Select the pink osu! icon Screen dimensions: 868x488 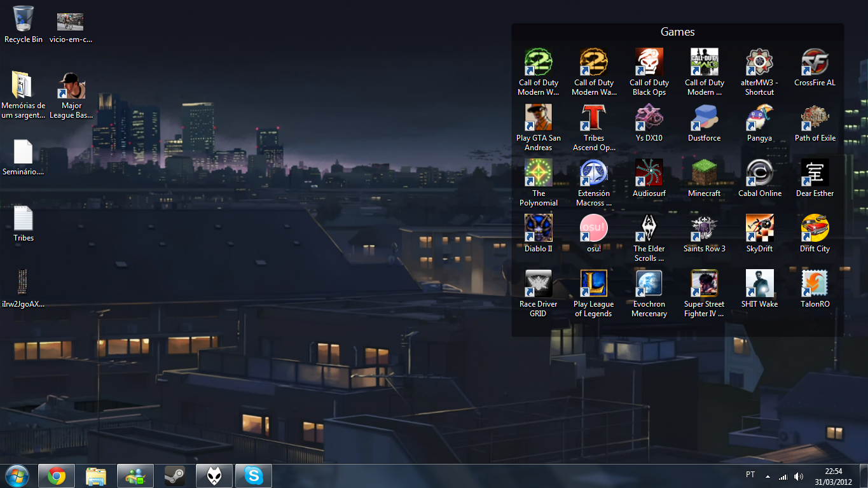click(x=593, y=228)
